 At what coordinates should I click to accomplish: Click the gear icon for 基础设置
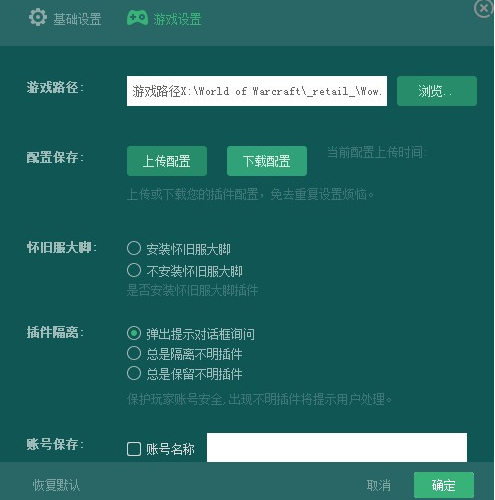pyautogui.click(x=38, y=17)
